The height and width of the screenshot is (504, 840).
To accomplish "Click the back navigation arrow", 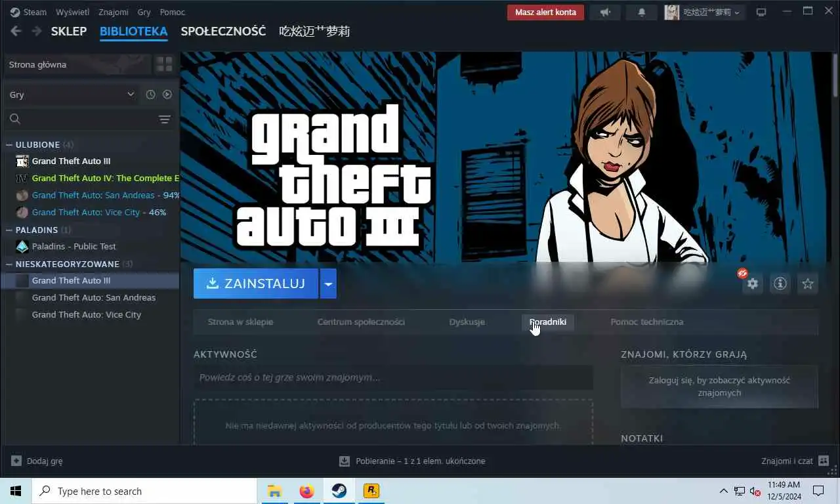I will pyautogui.click(x=16, y=31).
